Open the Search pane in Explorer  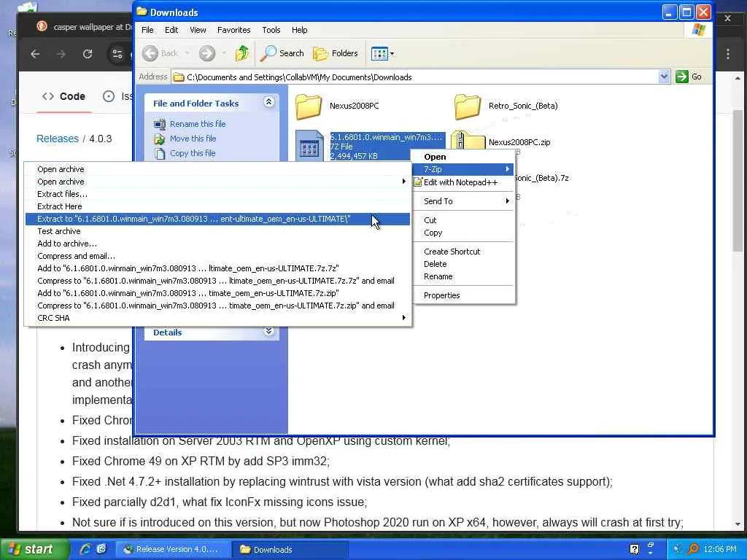[x=282, y=53]
